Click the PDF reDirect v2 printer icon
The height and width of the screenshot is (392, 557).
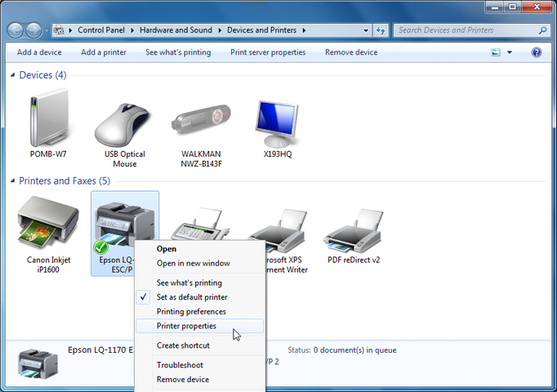coord(353,229)
